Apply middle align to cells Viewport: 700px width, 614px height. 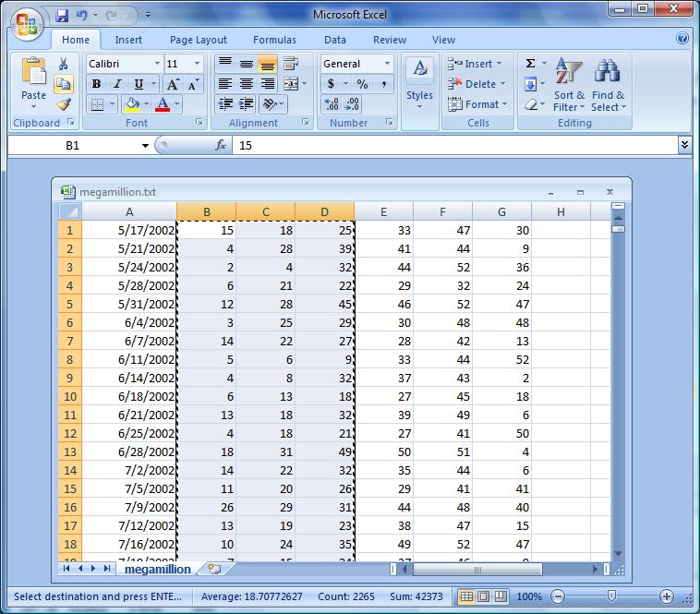tap(247, 64)
